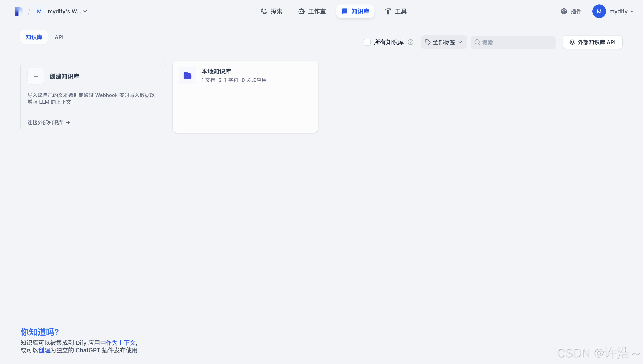Open the 全部标签 tag filter dropdown
The width and height of the screenshot is (643, 364).
[444, 42]
